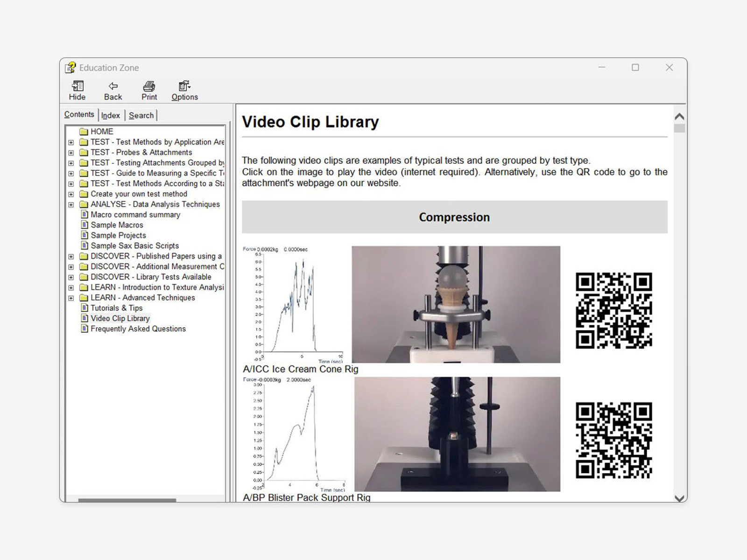
Task: Click the contents tree horizontal scrollbar thumb
Action: click(x=127, y=500)
